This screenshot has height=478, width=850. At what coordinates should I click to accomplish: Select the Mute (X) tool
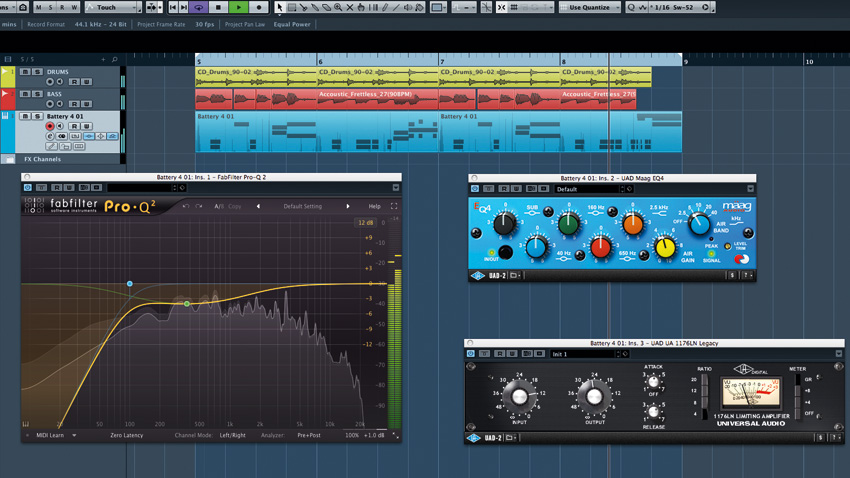[x=350, y=8]
